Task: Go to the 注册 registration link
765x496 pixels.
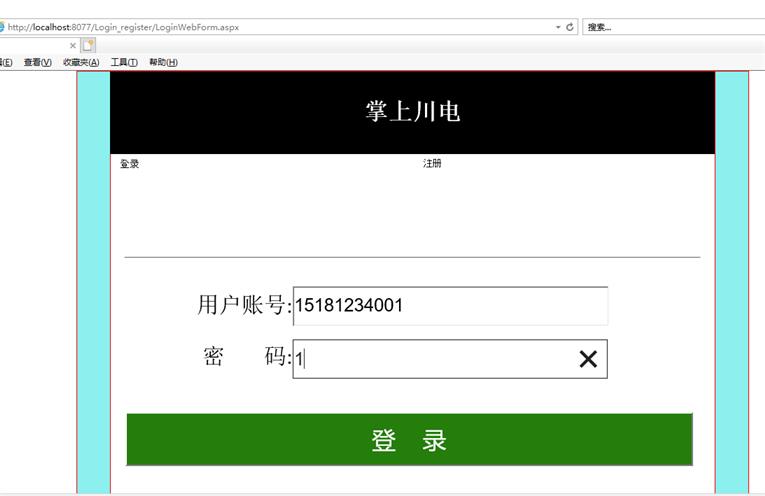Action: pos(432,164)
